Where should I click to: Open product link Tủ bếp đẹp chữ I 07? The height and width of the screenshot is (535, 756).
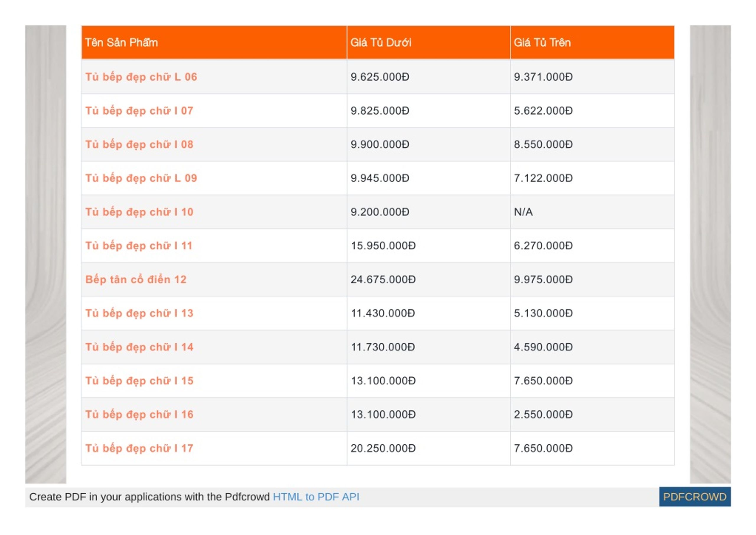click(x=139, y=111)
